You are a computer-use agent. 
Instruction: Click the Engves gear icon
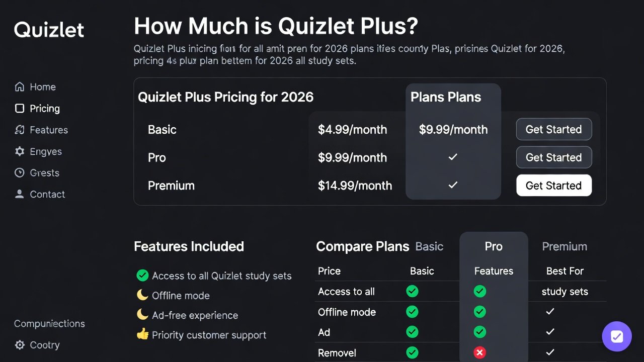coord(19,151)
